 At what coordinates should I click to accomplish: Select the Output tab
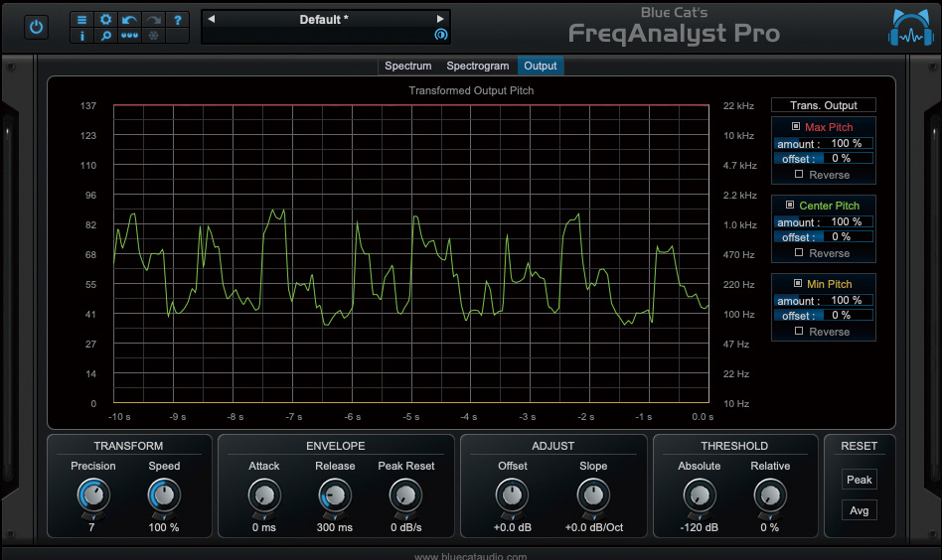[541, 66]
